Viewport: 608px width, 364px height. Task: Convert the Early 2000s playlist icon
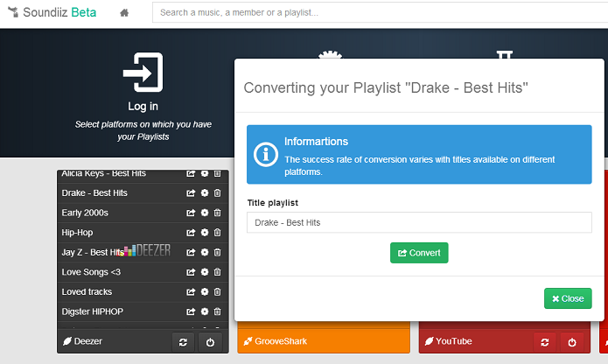tap(191, 213)
